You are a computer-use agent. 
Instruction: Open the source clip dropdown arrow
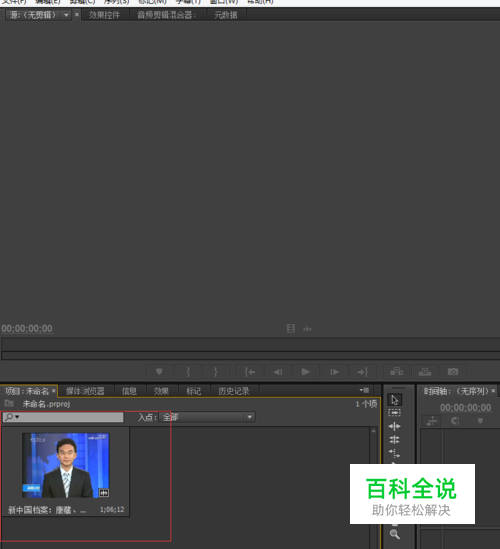tap(66, 15)
